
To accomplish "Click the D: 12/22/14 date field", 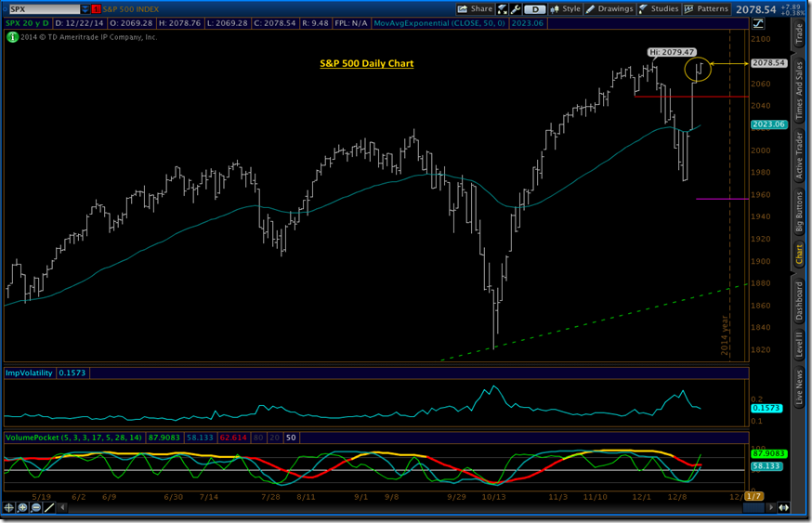I will coord(79,23).
